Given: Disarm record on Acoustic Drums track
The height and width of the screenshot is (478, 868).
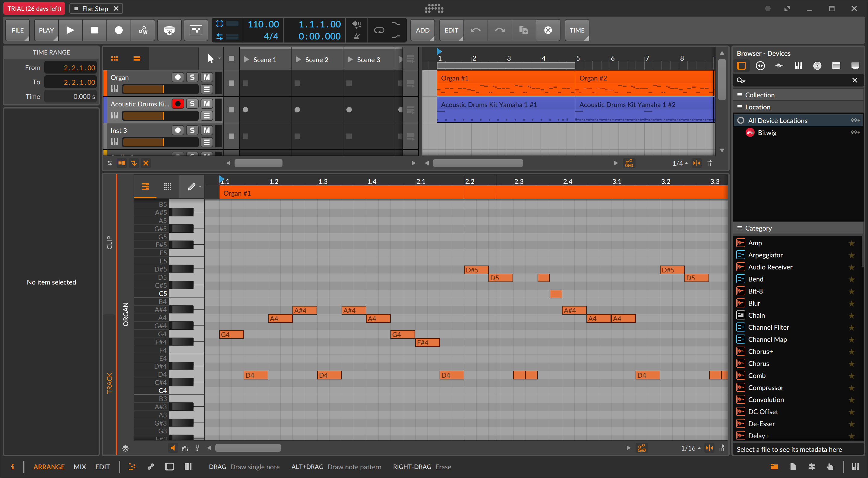Looking at the screenshot, I should pos(178,104).
